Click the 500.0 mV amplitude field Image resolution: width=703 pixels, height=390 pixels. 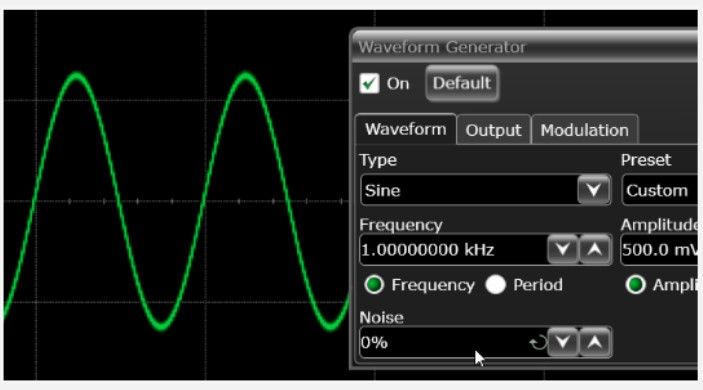click(660, 249)
